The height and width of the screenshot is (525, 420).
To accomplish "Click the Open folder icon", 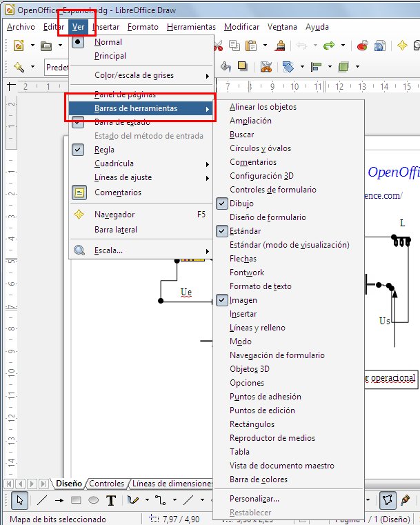I will [46, 46].
